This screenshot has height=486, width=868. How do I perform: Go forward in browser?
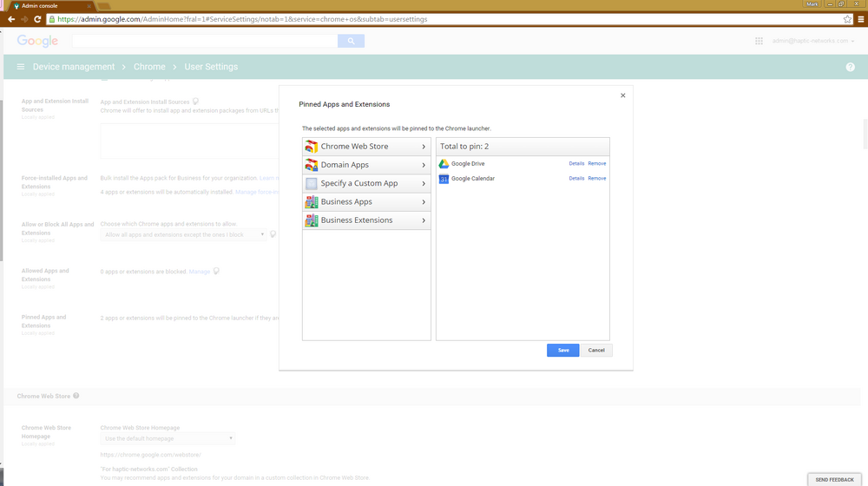point(24,19)
